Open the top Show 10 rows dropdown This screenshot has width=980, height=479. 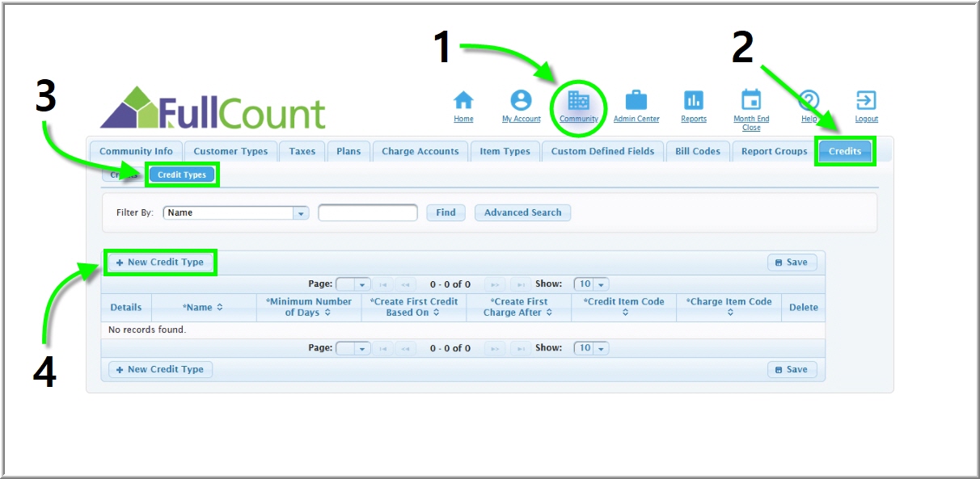(591, 284)
